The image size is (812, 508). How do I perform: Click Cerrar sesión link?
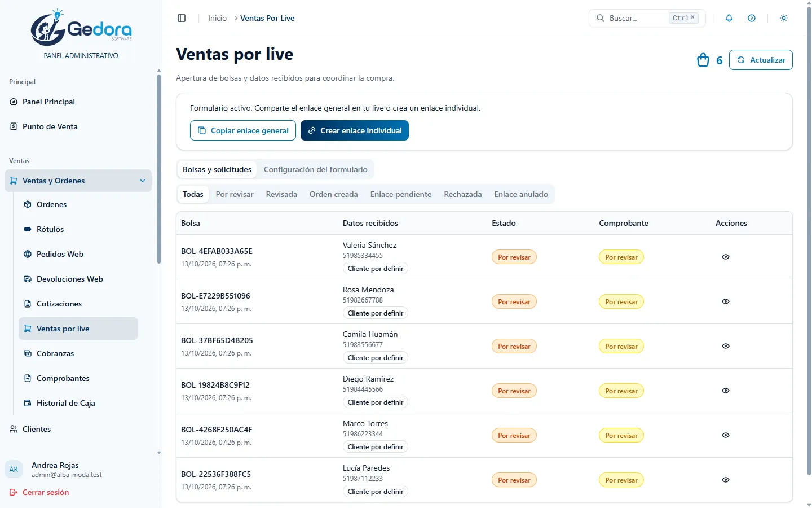39,492
